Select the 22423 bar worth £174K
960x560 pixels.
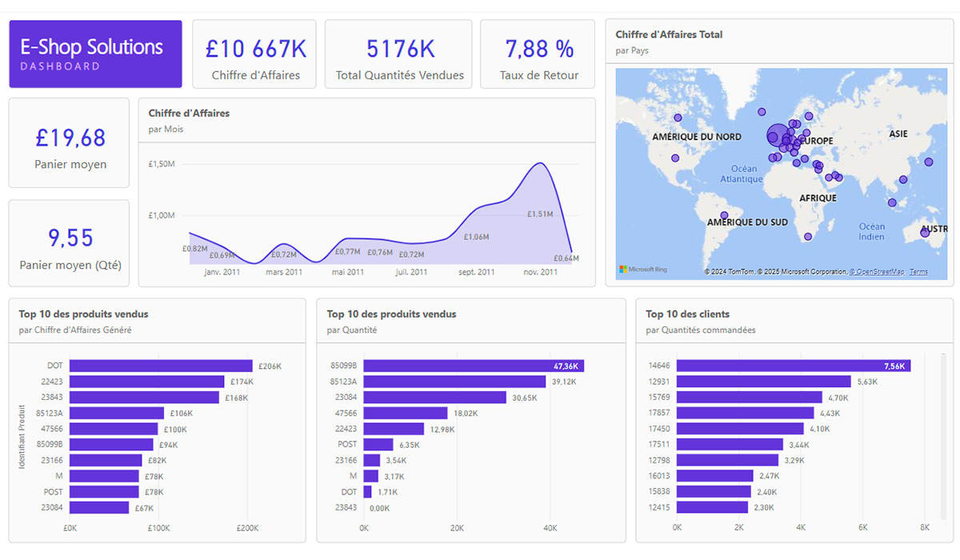[147, 382]
